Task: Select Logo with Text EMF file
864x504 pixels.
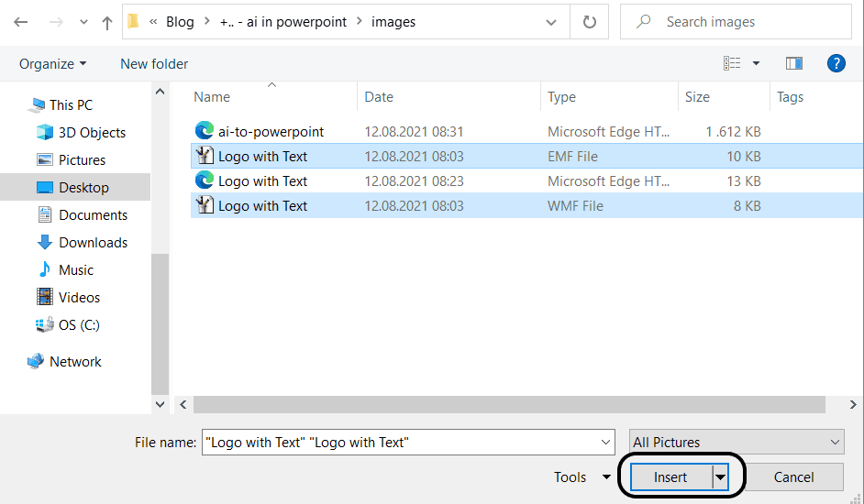Action: pyautogui.click(x=526, y=157)
